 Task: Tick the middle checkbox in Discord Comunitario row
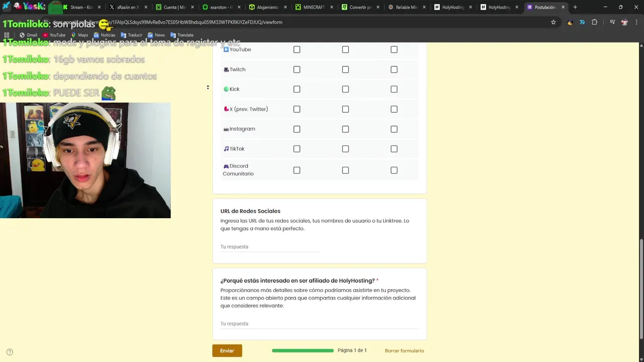[345, 170]
